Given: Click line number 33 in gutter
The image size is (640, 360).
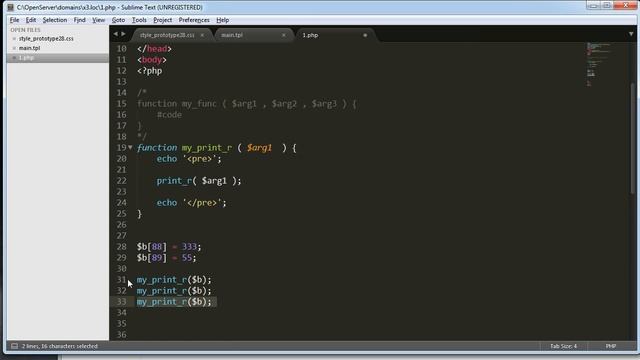Looking at the screenshot, I should click(122, 302).
